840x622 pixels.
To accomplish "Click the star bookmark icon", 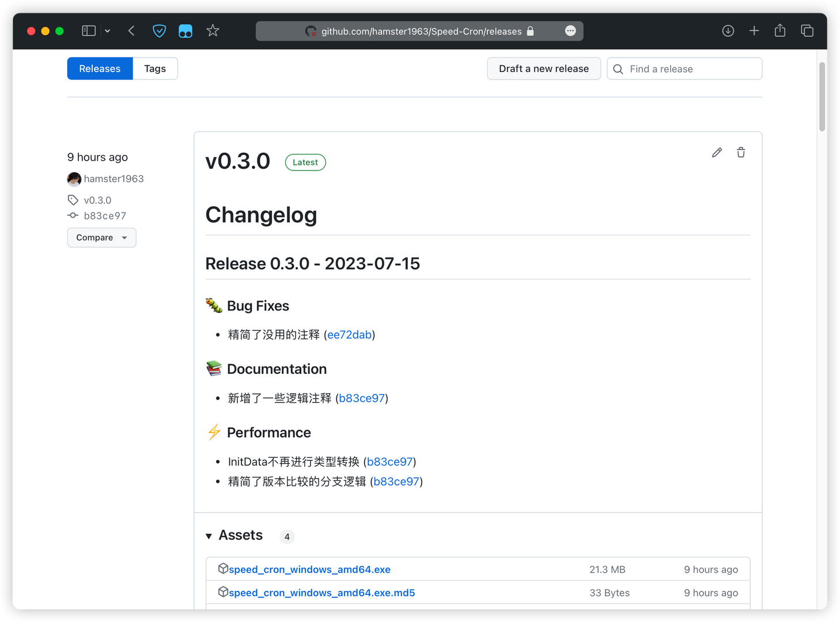I will point(213,31).
